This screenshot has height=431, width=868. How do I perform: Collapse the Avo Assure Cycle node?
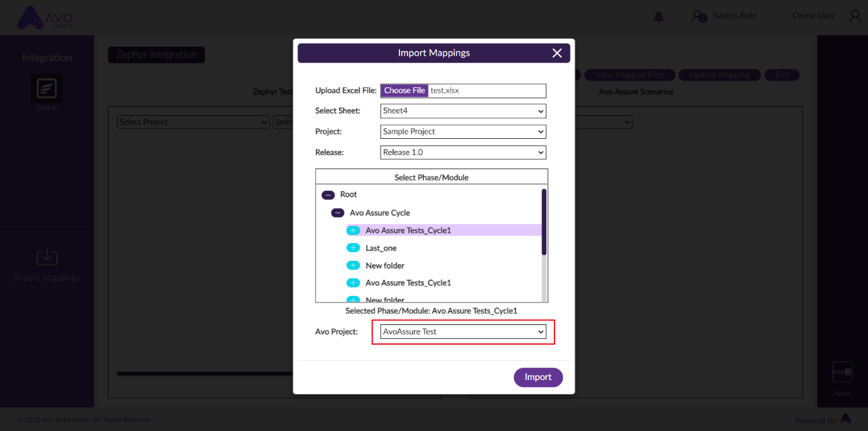338,213
